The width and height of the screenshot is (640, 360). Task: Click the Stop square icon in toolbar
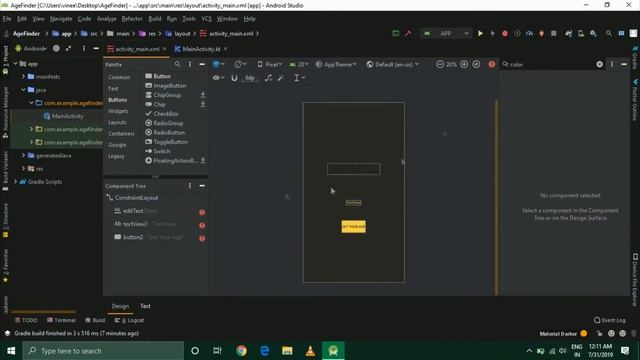click(x=554, y=33)
